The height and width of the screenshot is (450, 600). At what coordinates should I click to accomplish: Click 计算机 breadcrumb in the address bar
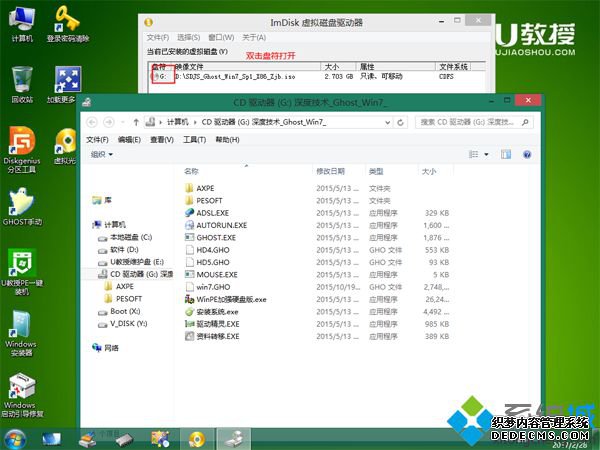178,122
